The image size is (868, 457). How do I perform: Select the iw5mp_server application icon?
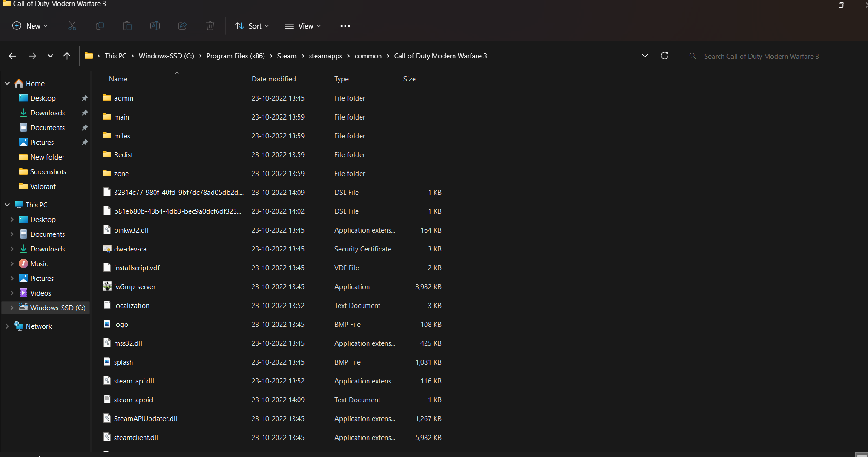point(107,286)
